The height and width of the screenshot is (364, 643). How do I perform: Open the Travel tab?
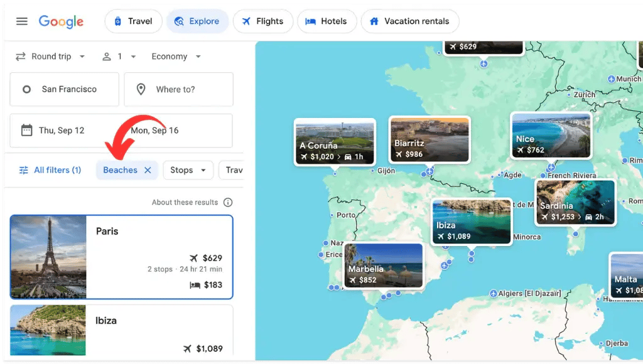click(x=133, y=21)
